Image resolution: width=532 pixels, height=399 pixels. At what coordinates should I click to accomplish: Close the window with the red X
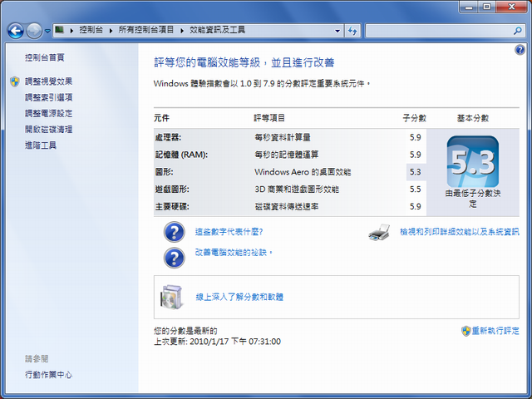(x=511, y=7)
